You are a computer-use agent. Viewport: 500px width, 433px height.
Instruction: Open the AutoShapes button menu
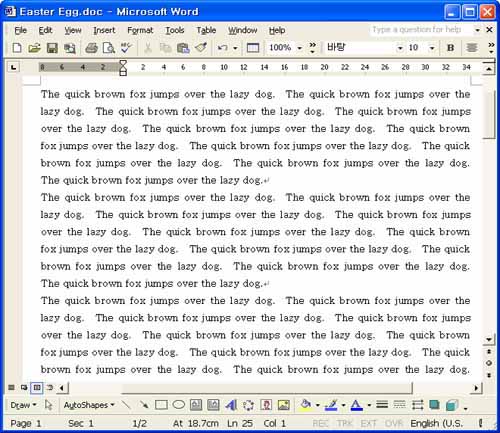[x=89, y=405]
